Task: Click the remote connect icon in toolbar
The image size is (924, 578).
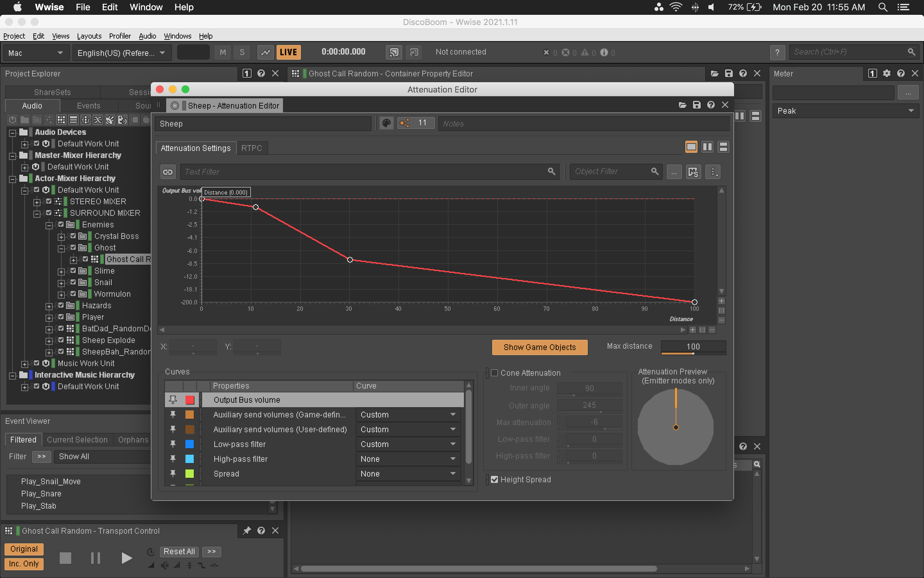Action: (394, 52)
